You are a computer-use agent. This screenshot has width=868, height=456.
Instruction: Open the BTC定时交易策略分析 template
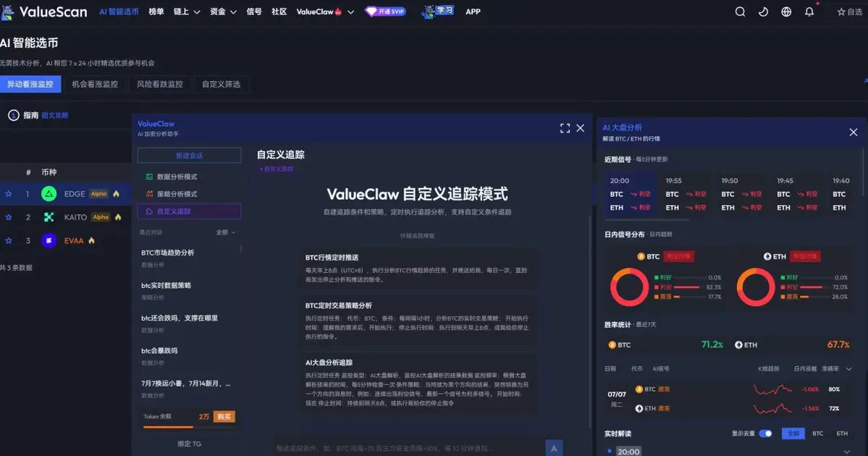[418, 321]
